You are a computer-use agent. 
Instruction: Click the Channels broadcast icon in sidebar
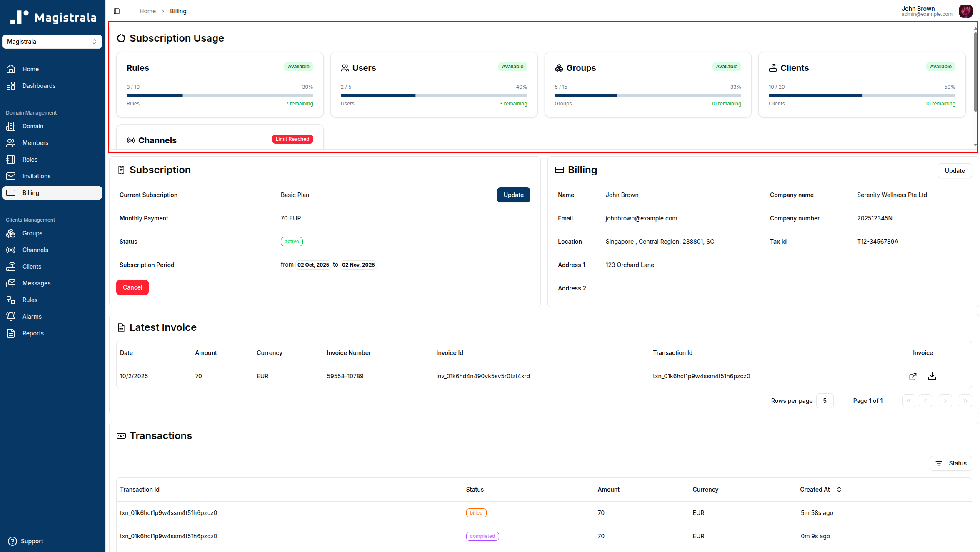tap(11, 250)
